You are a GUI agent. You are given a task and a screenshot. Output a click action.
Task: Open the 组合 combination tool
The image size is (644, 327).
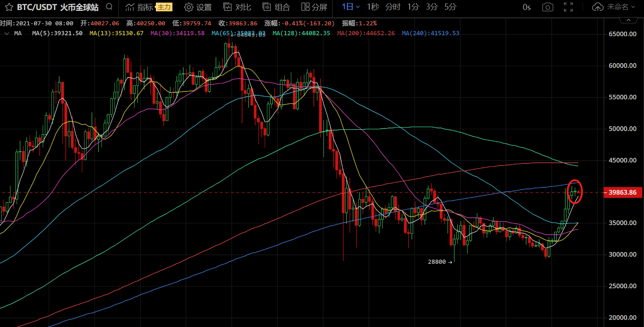[x=276, y=7]
